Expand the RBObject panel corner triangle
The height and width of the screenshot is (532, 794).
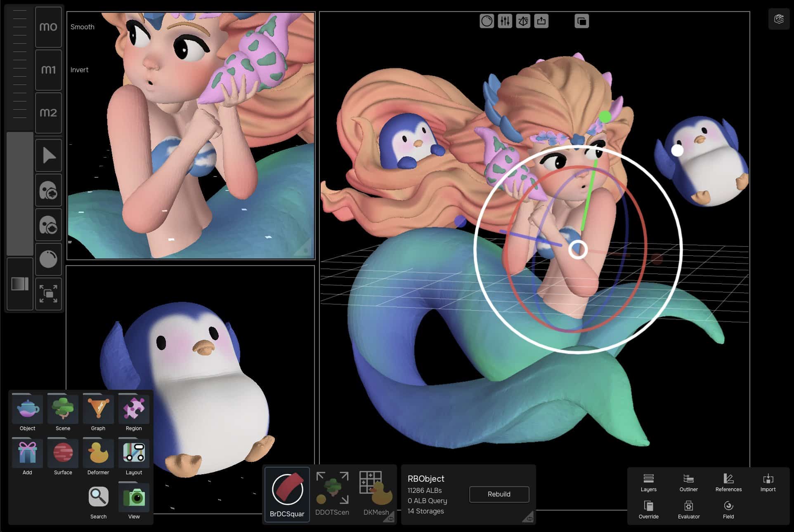coord(528,517)
